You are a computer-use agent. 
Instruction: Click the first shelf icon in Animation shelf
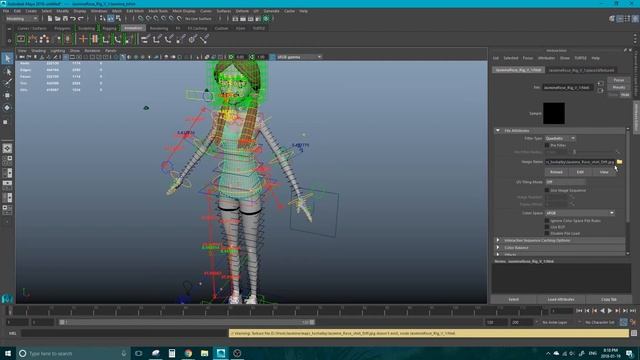click(21, 39)
